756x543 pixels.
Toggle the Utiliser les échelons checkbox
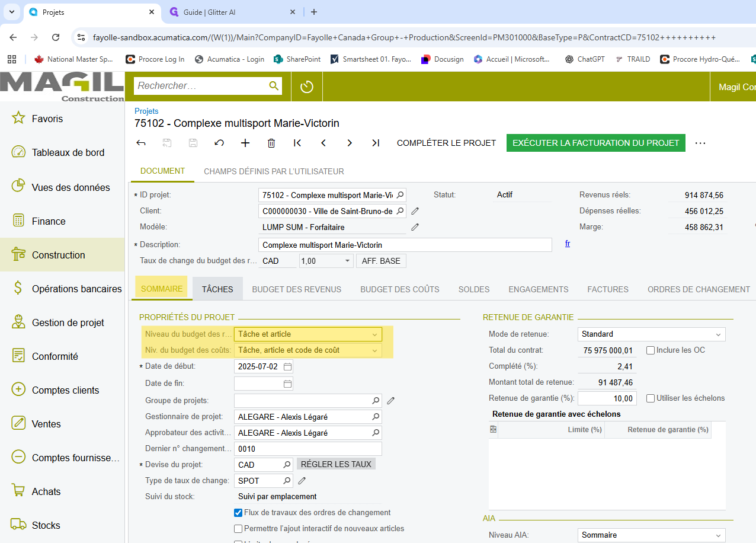click(x=651, y=398)
